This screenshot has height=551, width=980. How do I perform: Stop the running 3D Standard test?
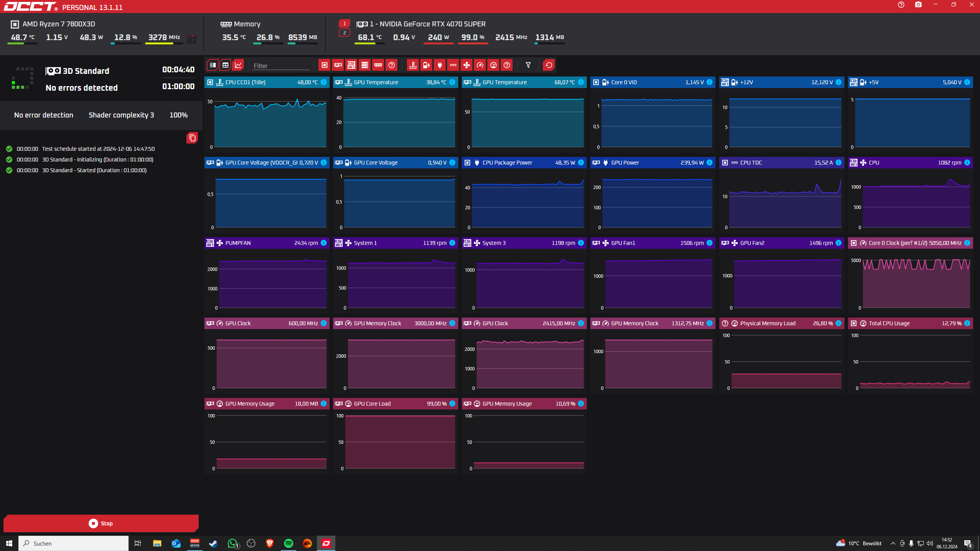click(101, 523)
